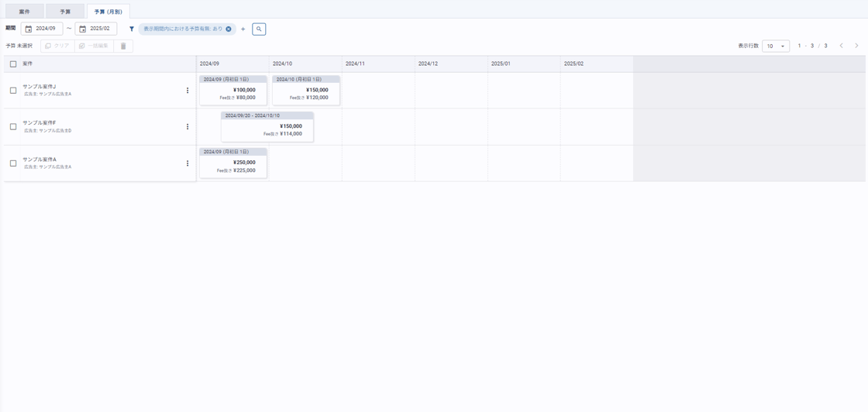This screenshot has height=412, width=868.
Task: Click the trash delete icon
Action: click(123, 46)
